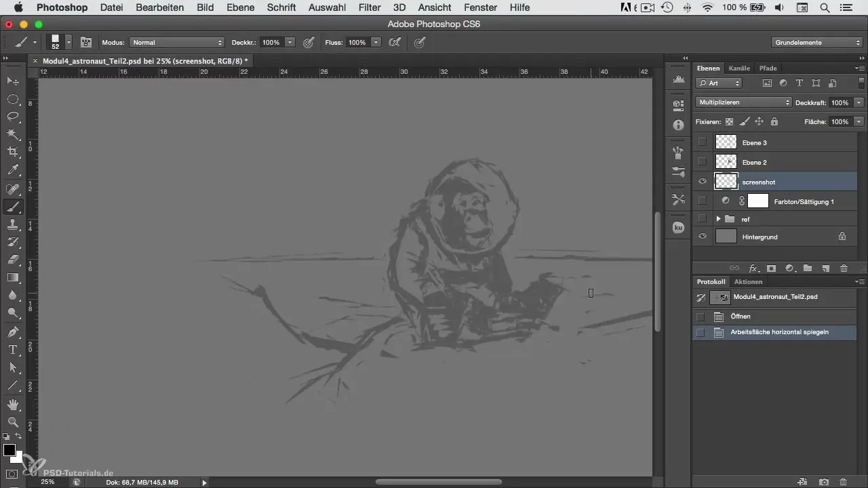Open the layer Fläche dropdown arrow
This screenshot has width=868, height=488.
[859, 122]
